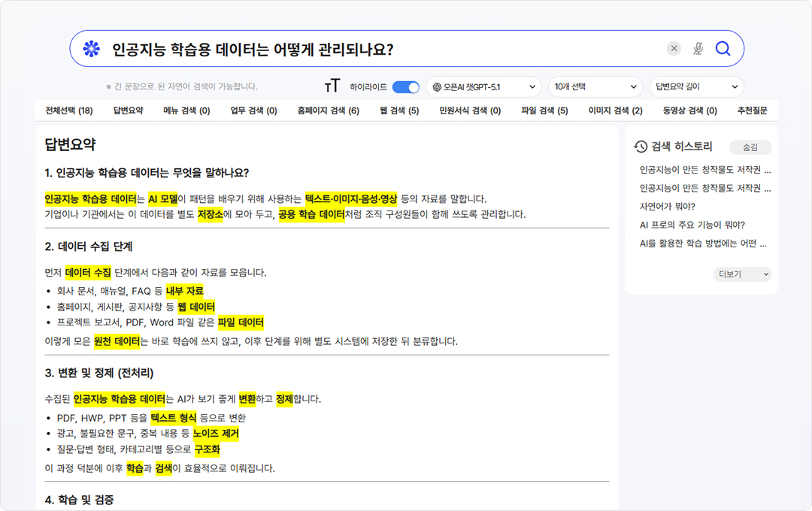Open the 이미지 검색 (2) tab

click(615, 110)
